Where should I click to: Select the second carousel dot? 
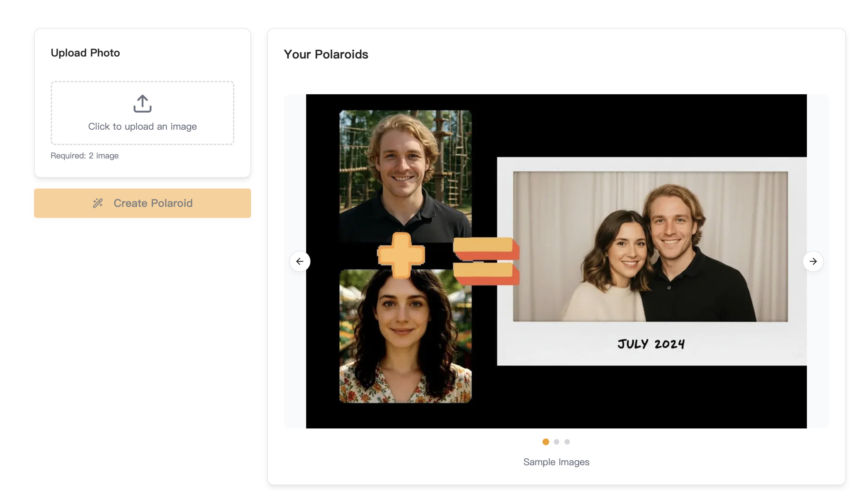[556, 442]
